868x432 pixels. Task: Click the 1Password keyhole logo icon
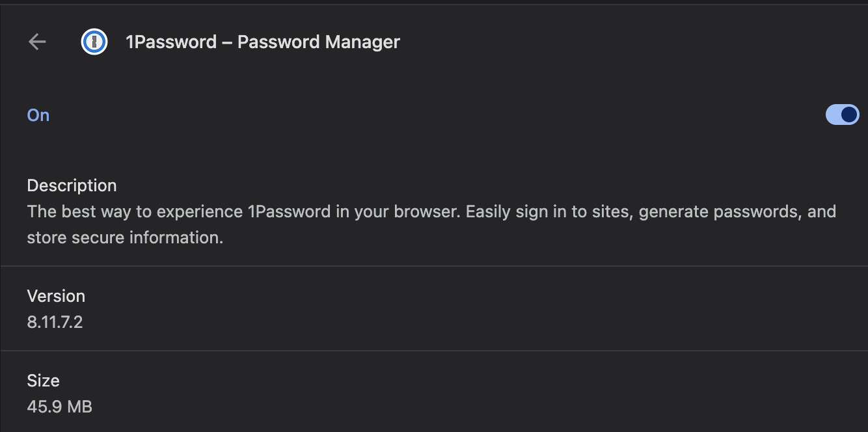[94, 42]
